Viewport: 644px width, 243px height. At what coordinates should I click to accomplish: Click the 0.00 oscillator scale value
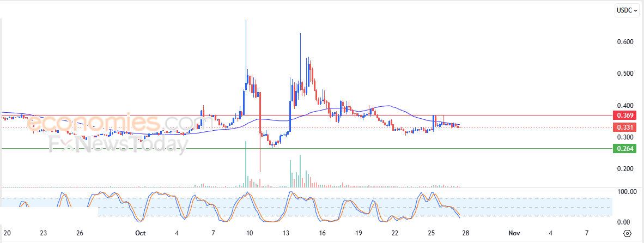[x=623, y=222]
